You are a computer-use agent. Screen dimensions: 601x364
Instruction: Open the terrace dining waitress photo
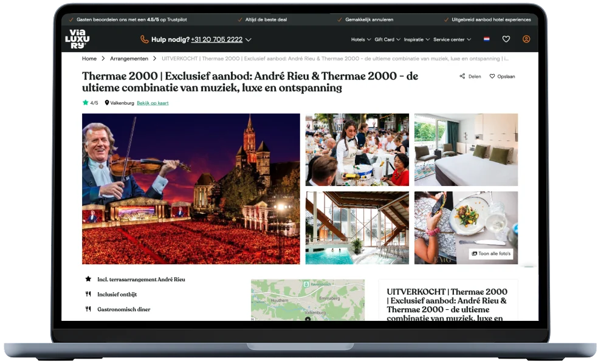click(357, 149)
